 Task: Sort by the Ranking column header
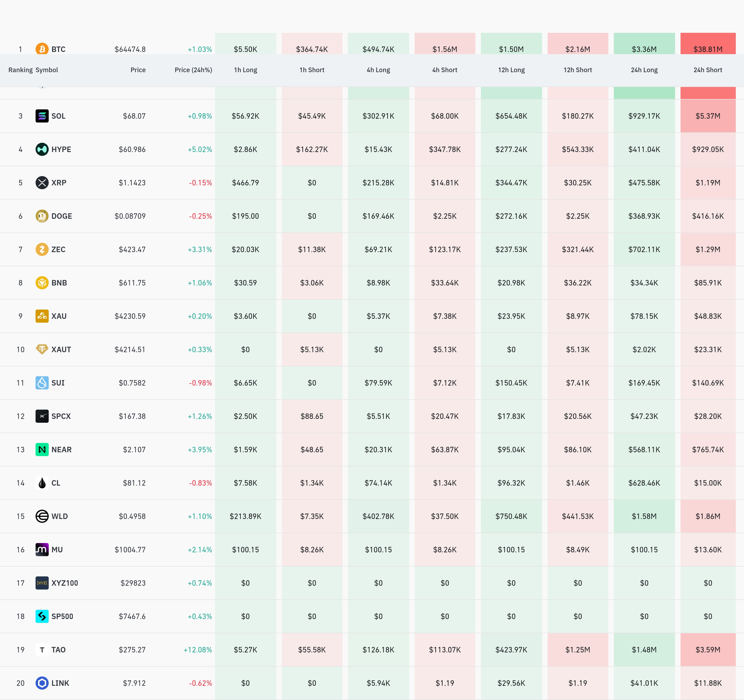[x=21, y=70]
